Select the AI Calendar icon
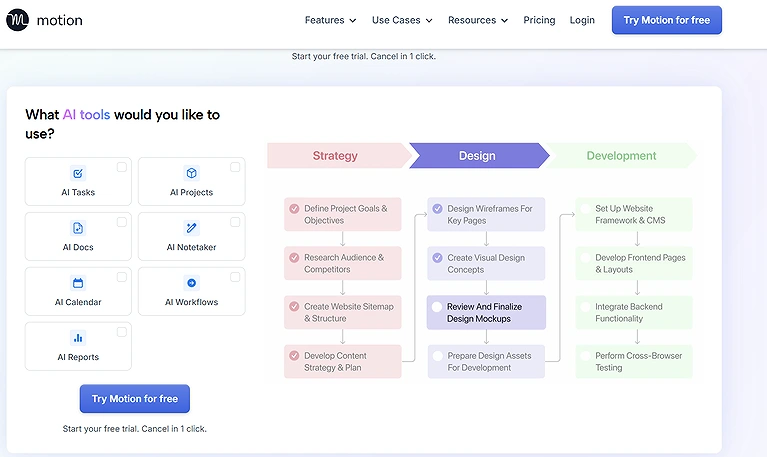767x457 pixels. coord(78,283)
